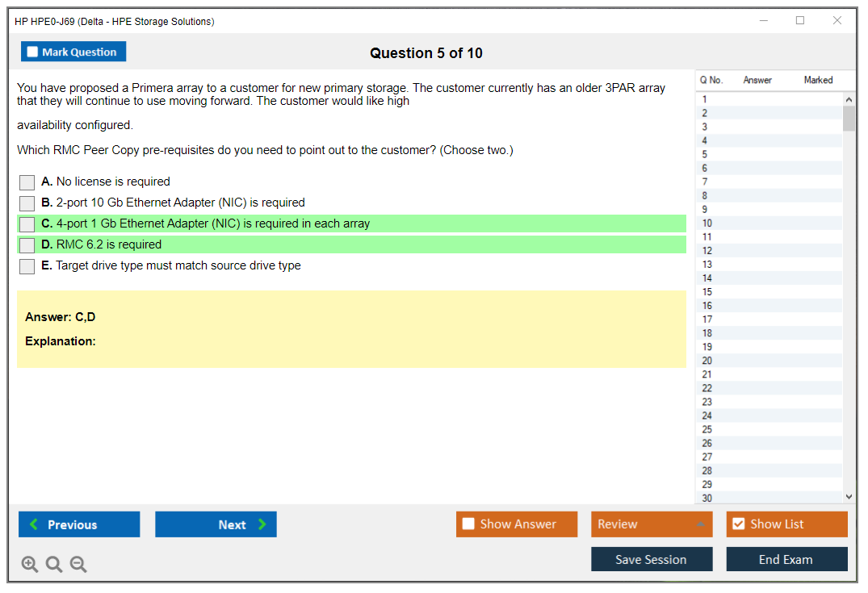Select option D RMC 6.2 checkbox
This screenshot has height=593, width=868.
[27, 245]
